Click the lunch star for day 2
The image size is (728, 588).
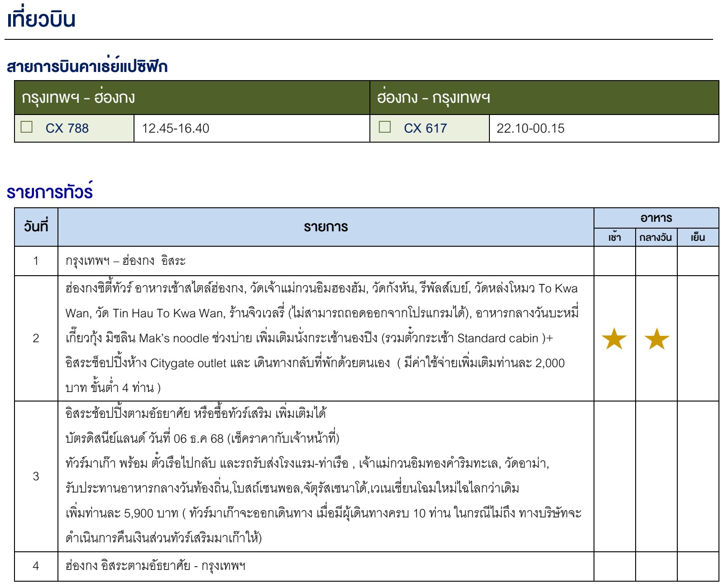click(x=656, y=339)
